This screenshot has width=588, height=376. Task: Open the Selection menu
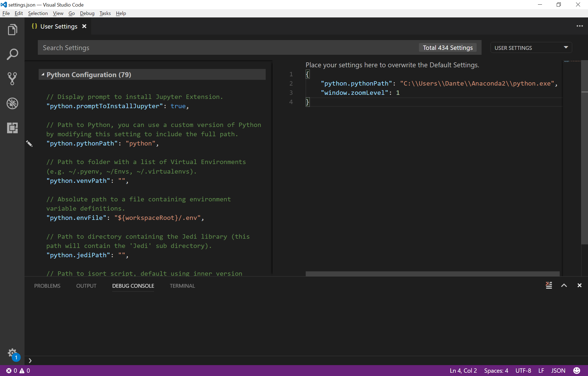pyautogui.click(x=38, y=13)
